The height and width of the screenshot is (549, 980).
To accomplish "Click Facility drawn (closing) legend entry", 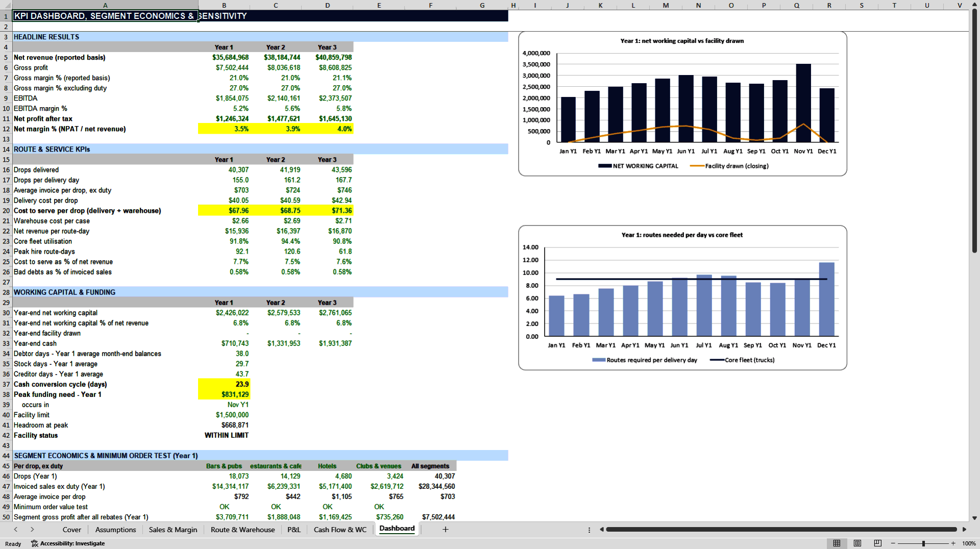I will click(729, 166).
